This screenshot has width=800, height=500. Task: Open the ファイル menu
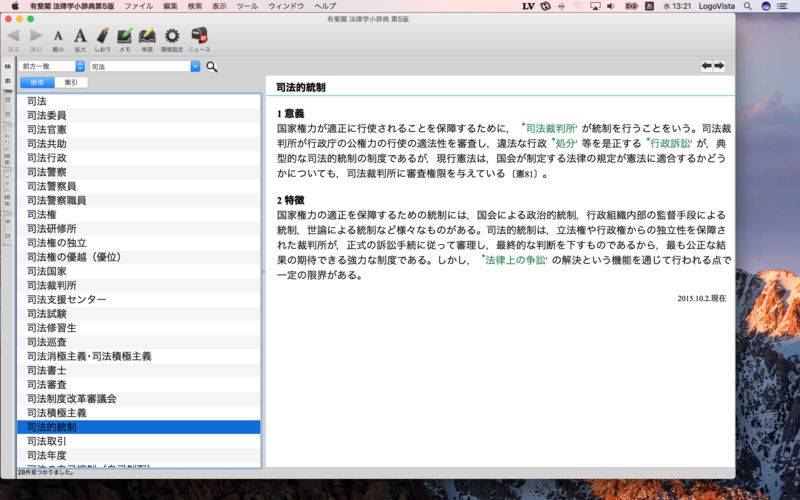tap(138, 6)
